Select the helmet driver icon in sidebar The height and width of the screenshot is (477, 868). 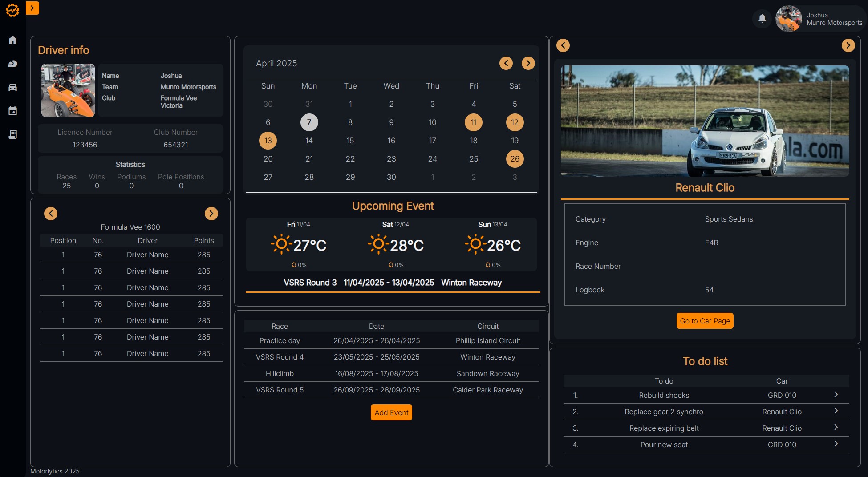pyautogui.click(x=13, y=64)
